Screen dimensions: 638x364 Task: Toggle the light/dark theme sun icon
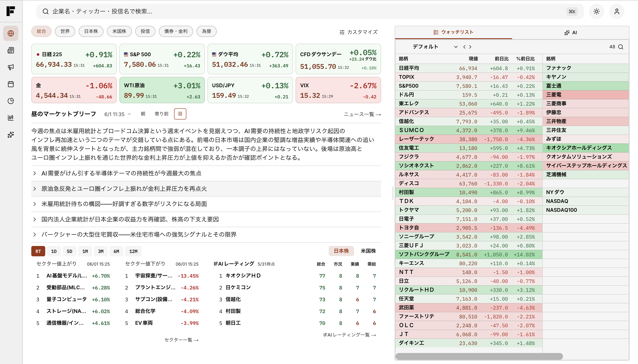(596, 11)
